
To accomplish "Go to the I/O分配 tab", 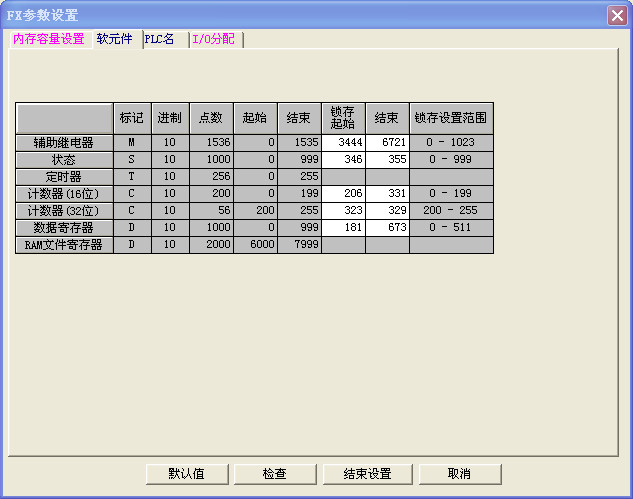I will (213, 39).
